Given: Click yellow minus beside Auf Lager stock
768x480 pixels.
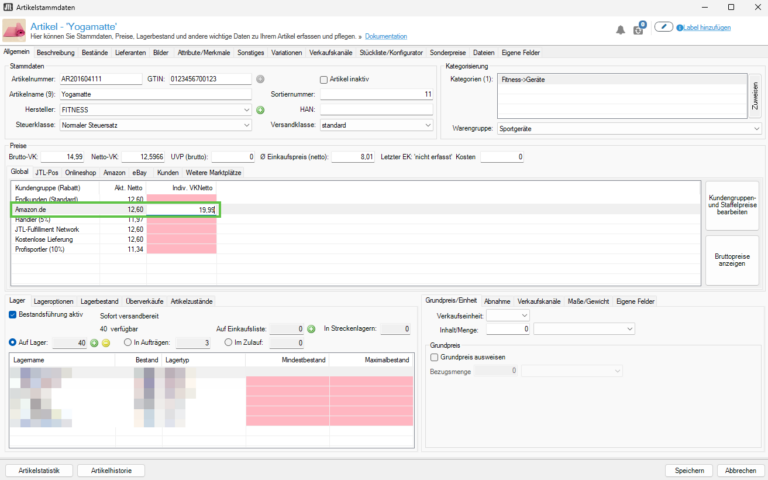Looking at the screenshot, I should pyautogui.click(x=105, y=343).
